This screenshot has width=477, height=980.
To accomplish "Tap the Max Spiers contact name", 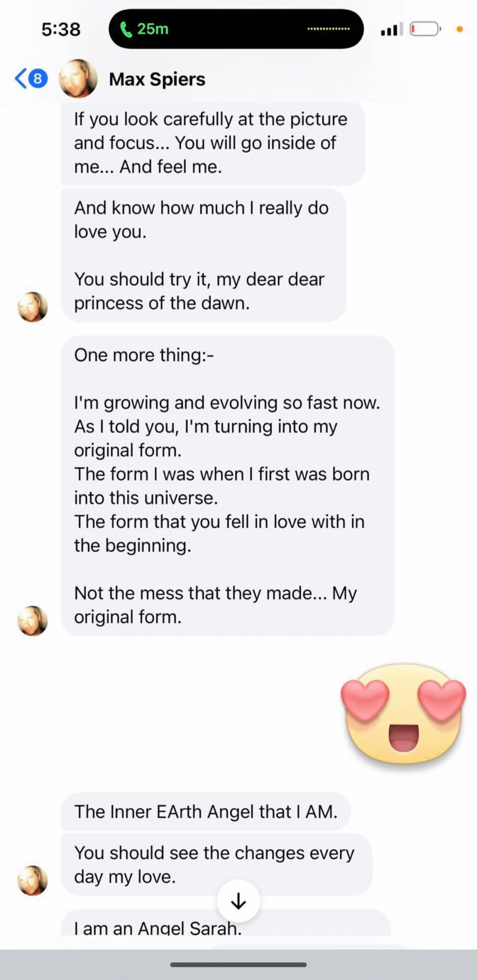I will pos(157,79).
